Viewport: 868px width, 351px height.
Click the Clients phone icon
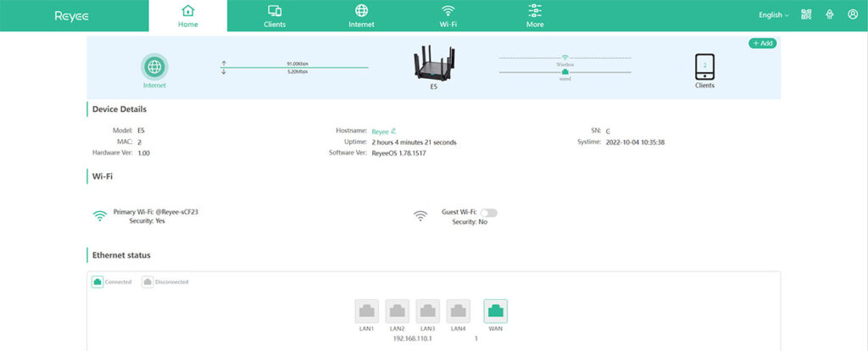[704, 68]
